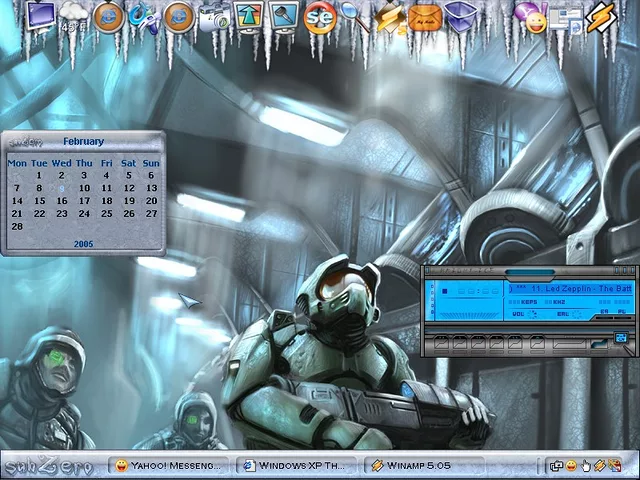640x480 pixels.
Task: Click the wide shuffle button in Winamp
Action: [x=569, y=344]
